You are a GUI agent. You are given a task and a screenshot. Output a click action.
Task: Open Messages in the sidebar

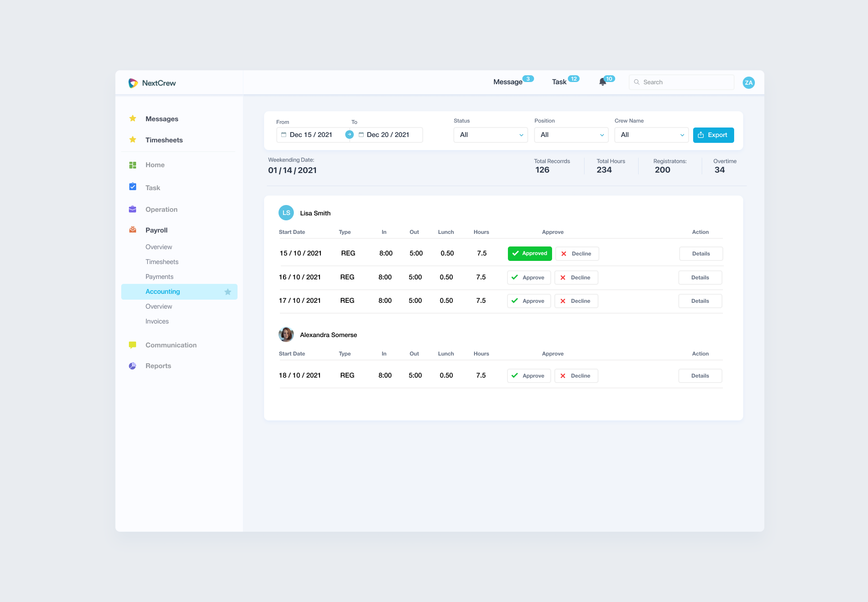click(x=162, y=119)
